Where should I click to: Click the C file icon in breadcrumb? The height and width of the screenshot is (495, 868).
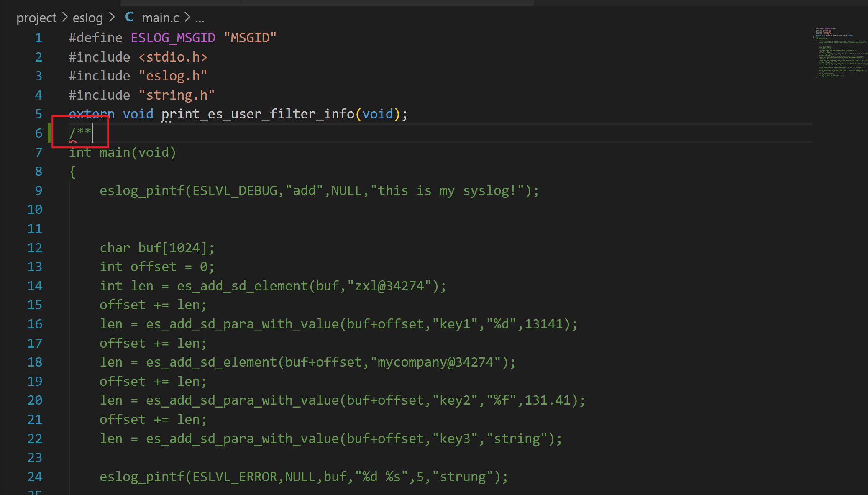[130, 17]
